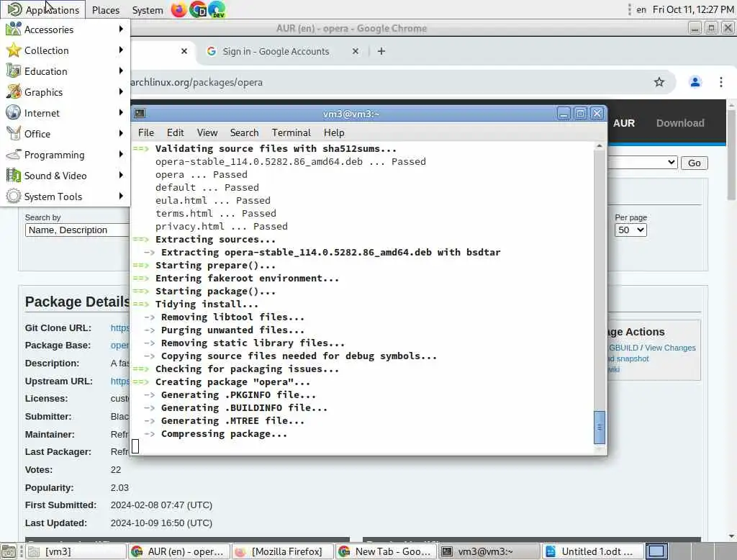
Task: Launch Chrome from the top panel
Action: 198,9
